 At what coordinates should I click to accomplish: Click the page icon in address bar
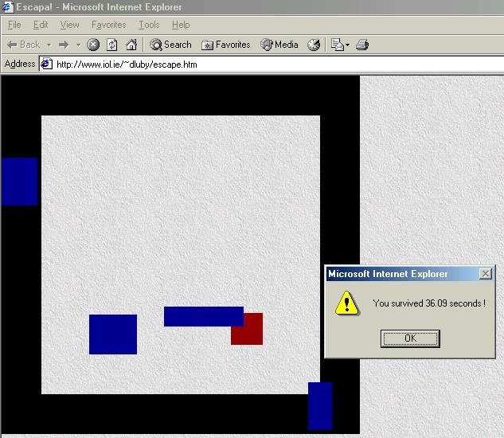(x=47, y=64)
